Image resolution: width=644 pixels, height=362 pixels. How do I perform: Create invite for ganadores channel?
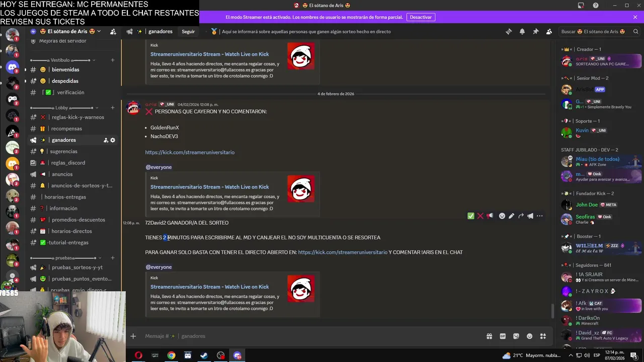(x=106, y=140)
